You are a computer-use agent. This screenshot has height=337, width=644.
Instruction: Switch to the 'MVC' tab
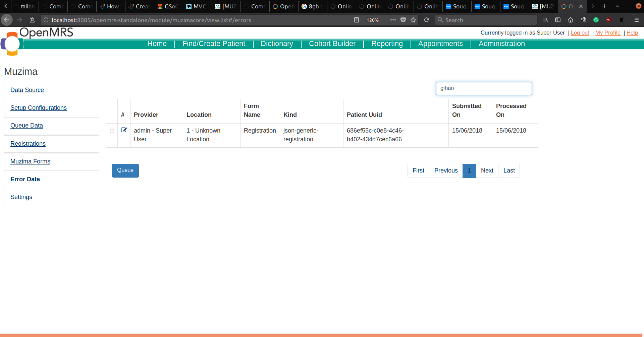198,6
